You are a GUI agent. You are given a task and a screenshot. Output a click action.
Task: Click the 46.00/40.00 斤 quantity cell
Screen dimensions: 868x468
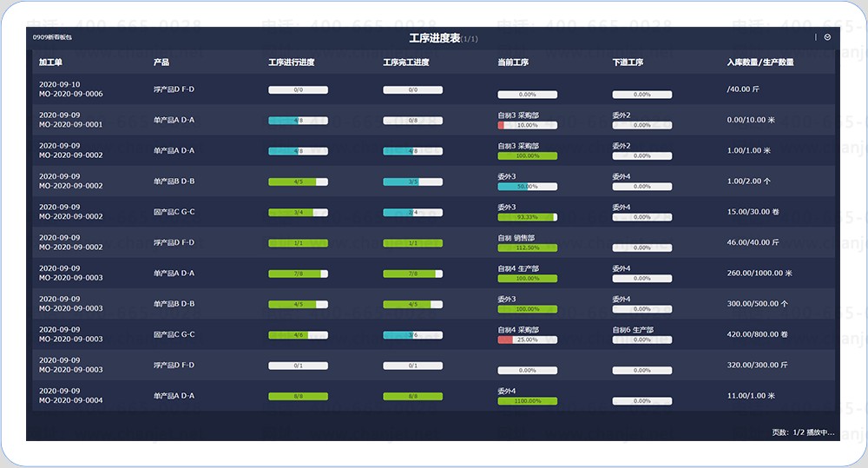[x=753, y=242]
